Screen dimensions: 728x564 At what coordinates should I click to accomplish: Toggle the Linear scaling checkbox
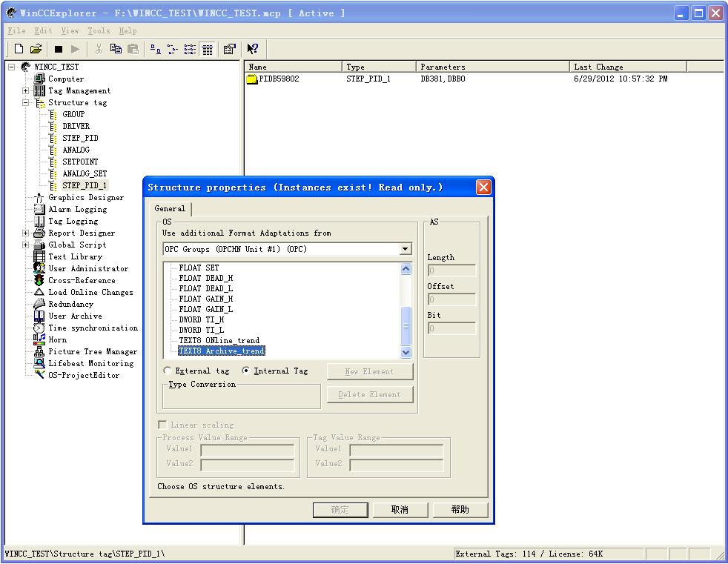162,425
